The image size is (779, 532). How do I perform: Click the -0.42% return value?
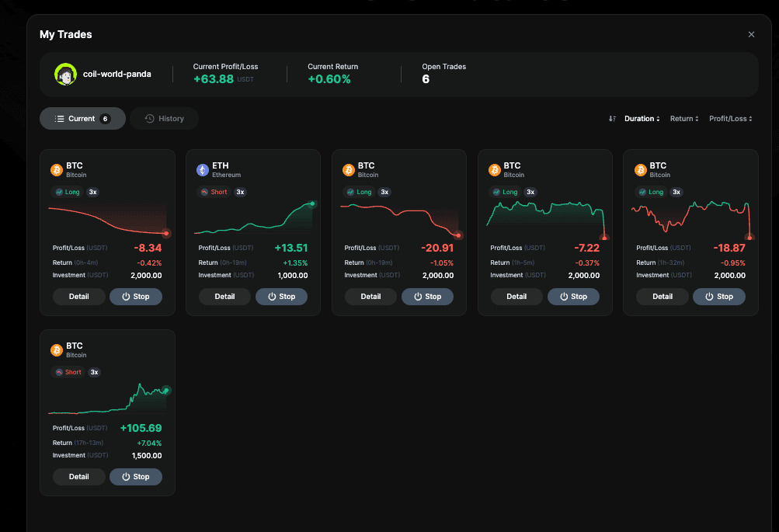click(x=150, y=263)
